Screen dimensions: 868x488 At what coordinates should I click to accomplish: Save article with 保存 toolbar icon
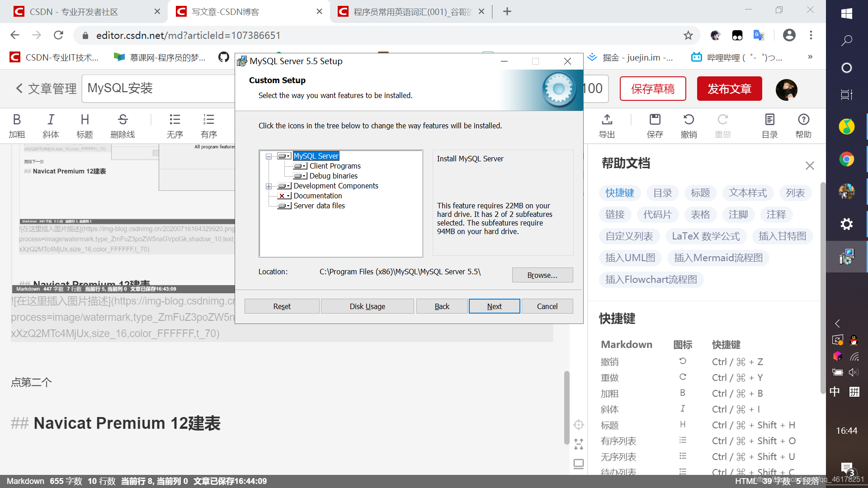655,126
